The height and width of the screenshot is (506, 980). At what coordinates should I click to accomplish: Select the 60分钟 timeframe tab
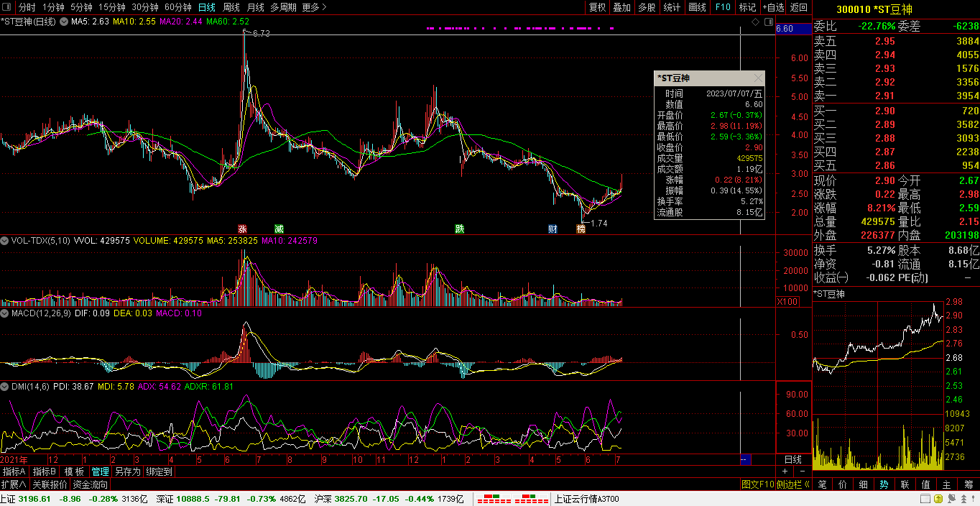coord(177,7)
